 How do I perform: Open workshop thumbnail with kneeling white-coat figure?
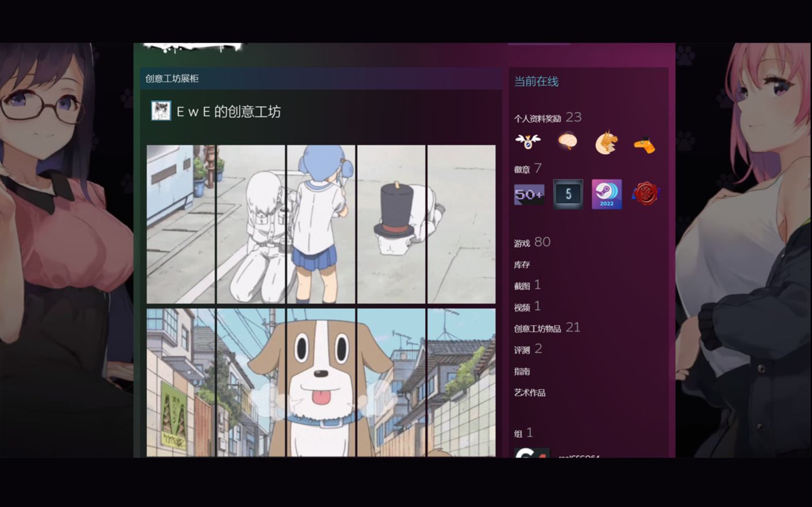coord(251,224)
